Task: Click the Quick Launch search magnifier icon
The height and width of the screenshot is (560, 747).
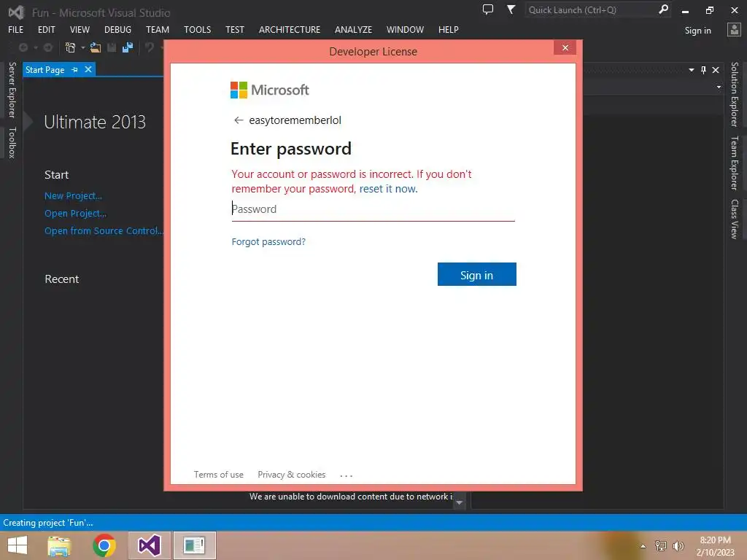Action: 663,9
